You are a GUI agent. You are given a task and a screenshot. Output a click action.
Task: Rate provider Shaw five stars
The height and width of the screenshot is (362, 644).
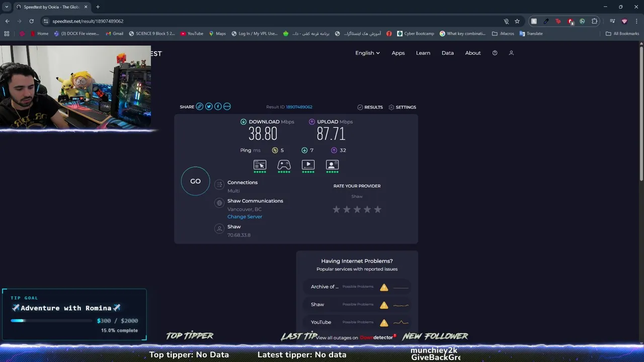tap(377, 209)
